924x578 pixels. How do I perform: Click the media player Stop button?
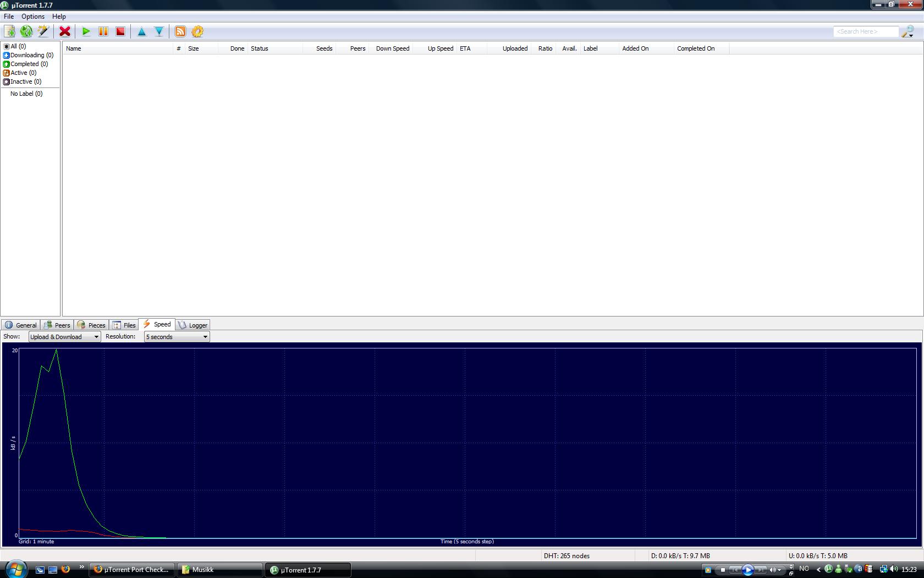point(723,570)
